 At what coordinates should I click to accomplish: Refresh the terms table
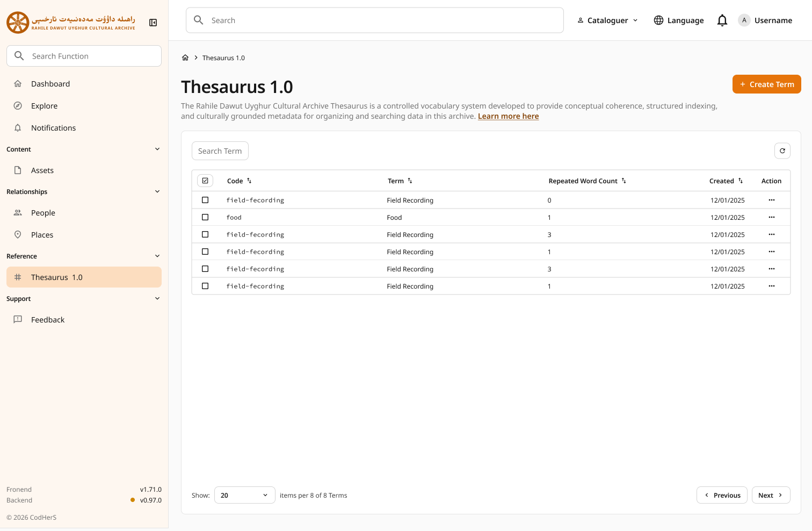(x=782, y=151)
